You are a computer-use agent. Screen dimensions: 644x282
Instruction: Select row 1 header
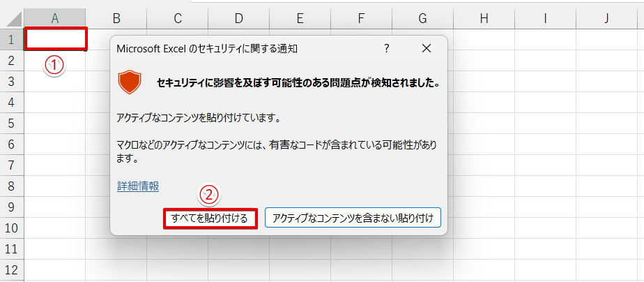[12, 40]
